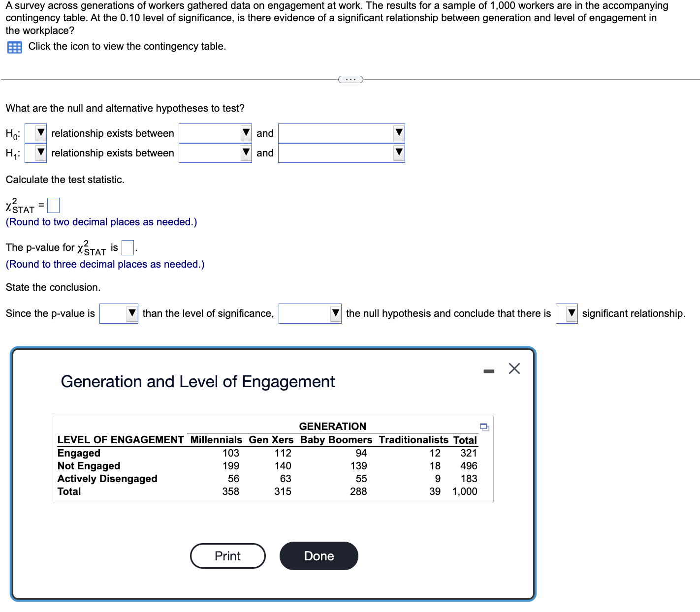The image size is (700, 612).
Task: Click the chi-square statistic answer box
Action: 53,205
